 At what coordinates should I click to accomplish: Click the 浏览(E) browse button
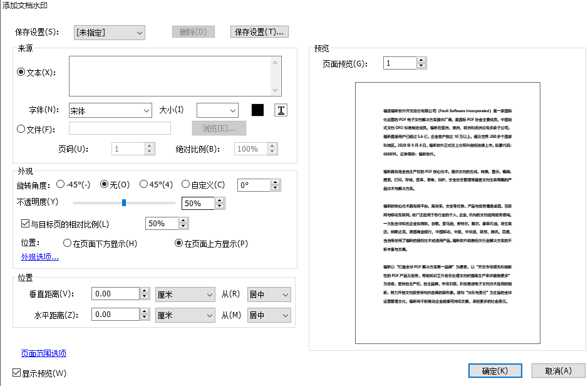tap(219, 128)
